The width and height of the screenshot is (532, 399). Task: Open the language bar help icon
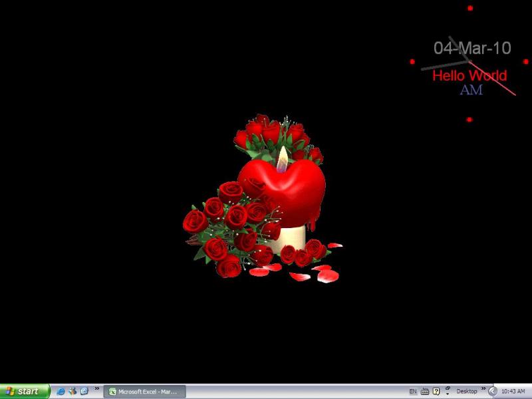tap(436, 392)
